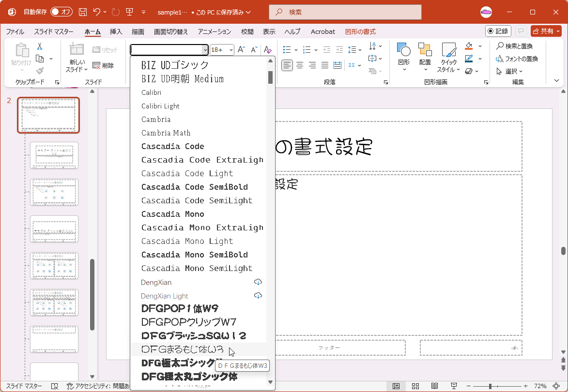Image resolution: width=568 pixels, height=392 pixels.
Task: Toggle distributed text alignment
Action: click(338, 65)
